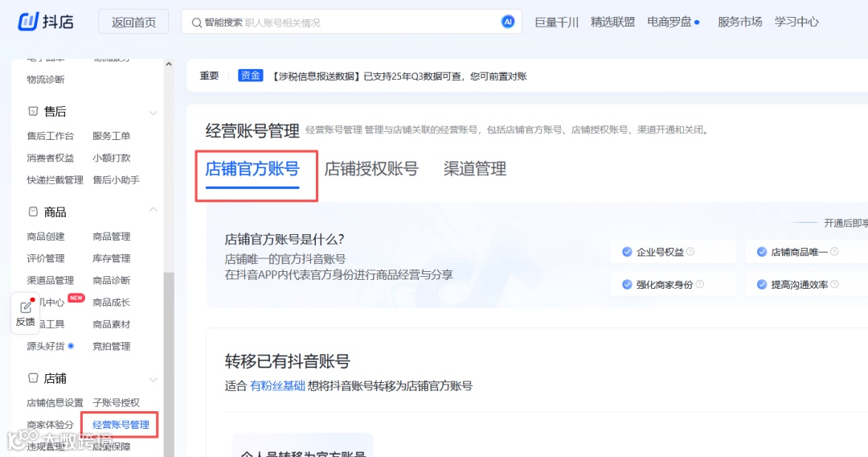Open 服务市场 in top navigation
Viewport: 868px width, 457px height.
point(740,23)
